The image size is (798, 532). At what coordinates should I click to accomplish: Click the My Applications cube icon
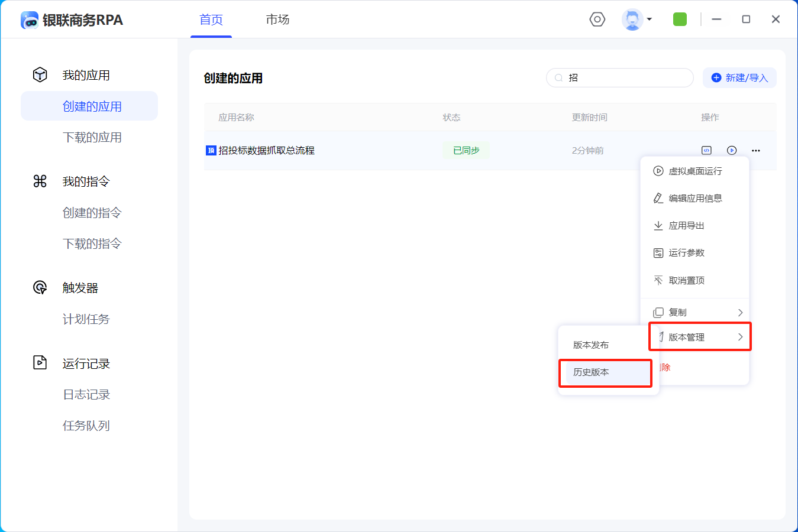40,74
